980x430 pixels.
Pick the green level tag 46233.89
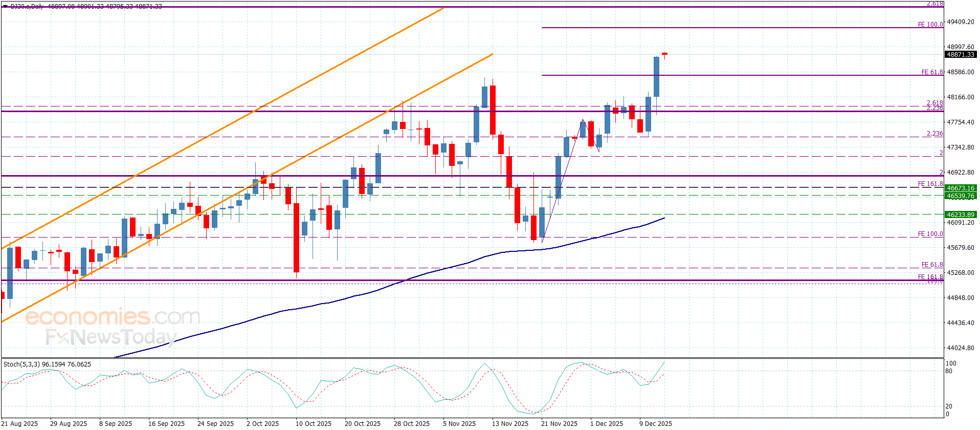pos(961,214)
